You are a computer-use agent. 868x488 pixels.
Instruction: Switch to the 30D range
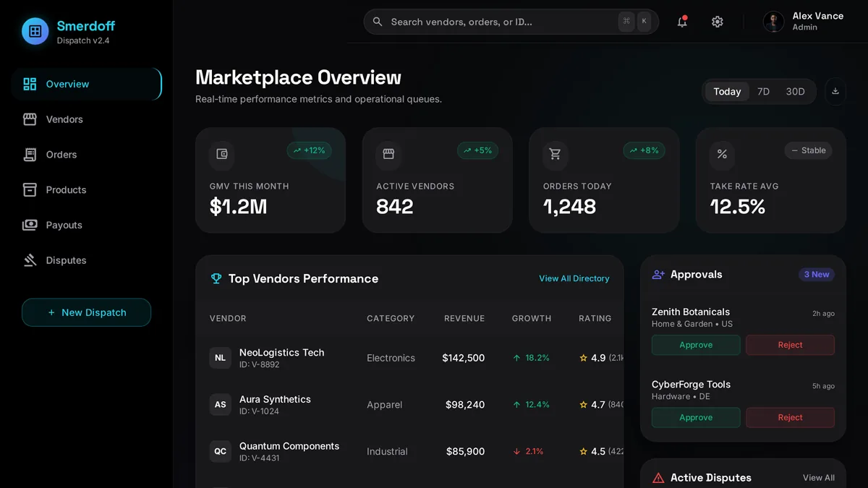(795, 92)
